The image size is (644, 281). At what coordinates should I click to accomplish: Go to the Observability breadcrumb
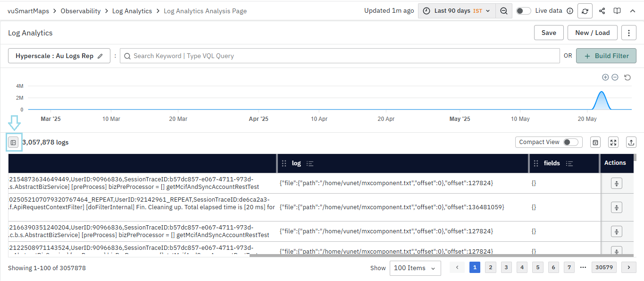[81, 11]
